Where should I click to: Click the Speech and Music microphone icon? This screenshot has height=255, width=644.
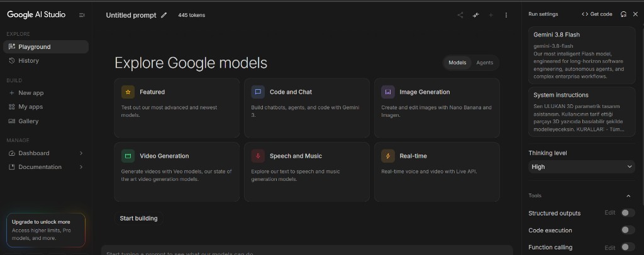(258, 156)
